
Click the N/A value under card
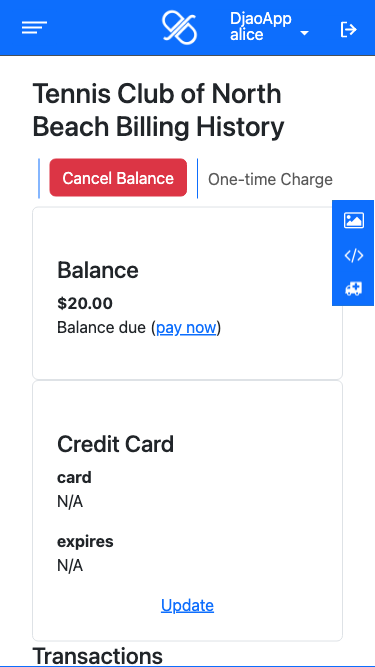click(x=70, y=502)
